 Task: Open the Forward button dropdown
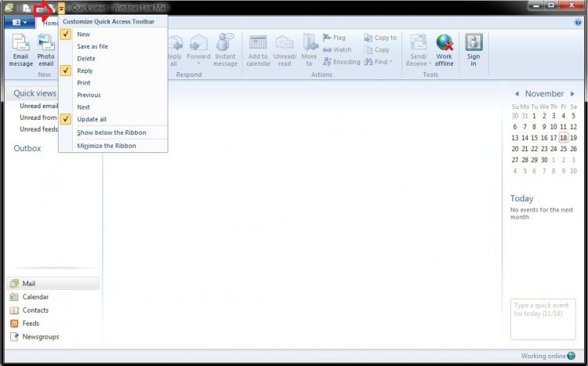pos(198,63)
